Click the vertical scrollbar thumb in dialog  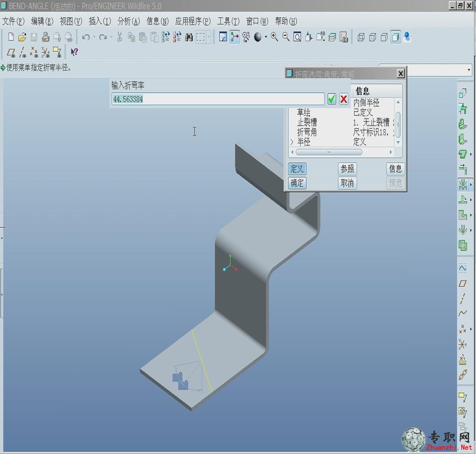[x=398, y=125]
